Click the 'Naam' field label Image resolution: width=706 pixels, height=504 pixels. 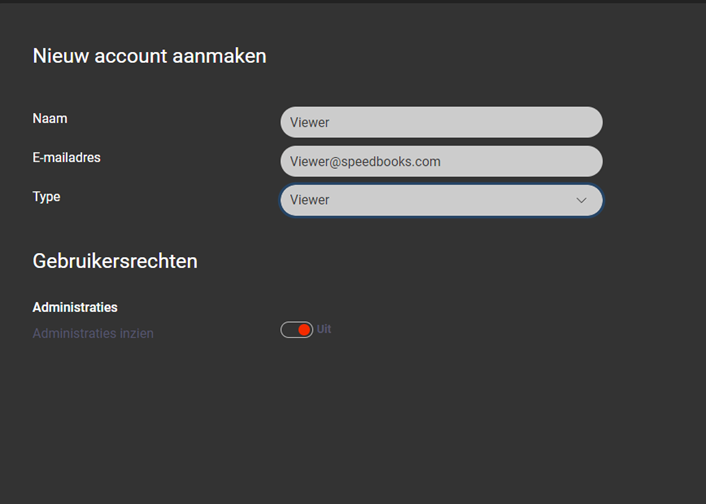point(50,118)
